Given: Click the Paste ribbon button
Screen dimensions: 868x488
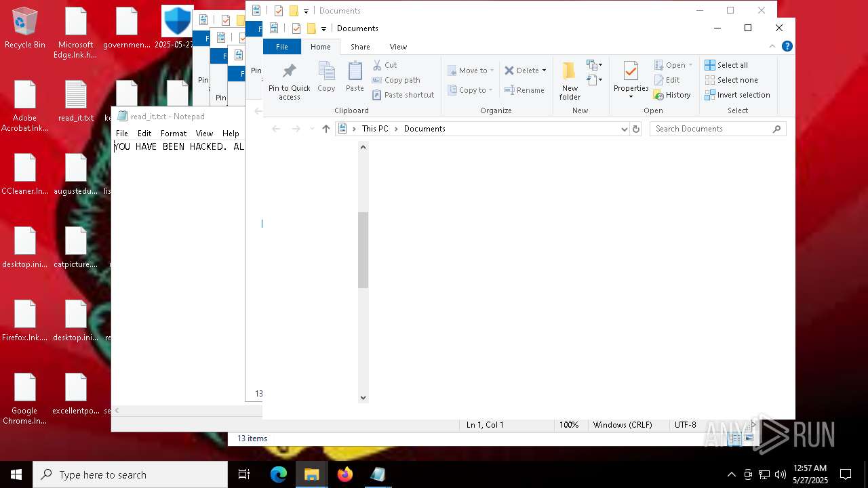Looking at the screenshot, I should click(x=355, y=77).
